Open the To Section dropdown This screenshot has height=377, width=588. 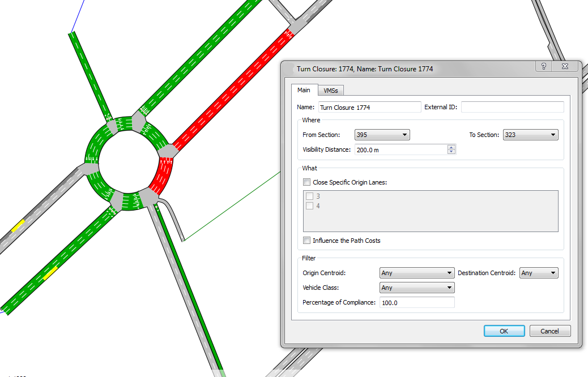point(553,135)
